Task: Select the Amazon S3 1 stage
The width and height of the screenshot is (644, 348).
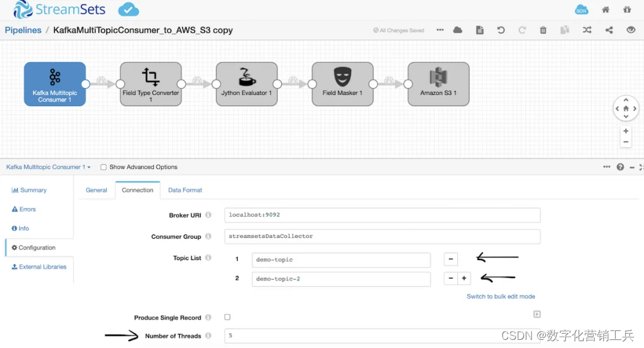Action: point(438,84)
